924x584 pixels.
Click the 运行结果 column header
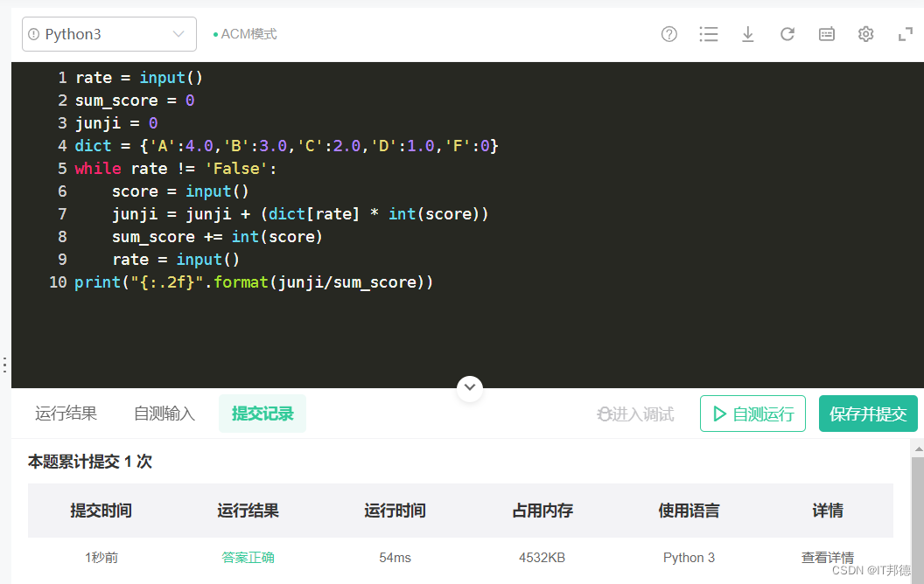248,511
